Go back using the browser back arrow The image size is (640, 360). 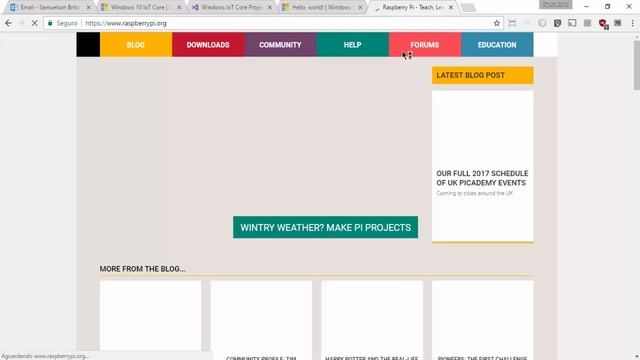8,23
